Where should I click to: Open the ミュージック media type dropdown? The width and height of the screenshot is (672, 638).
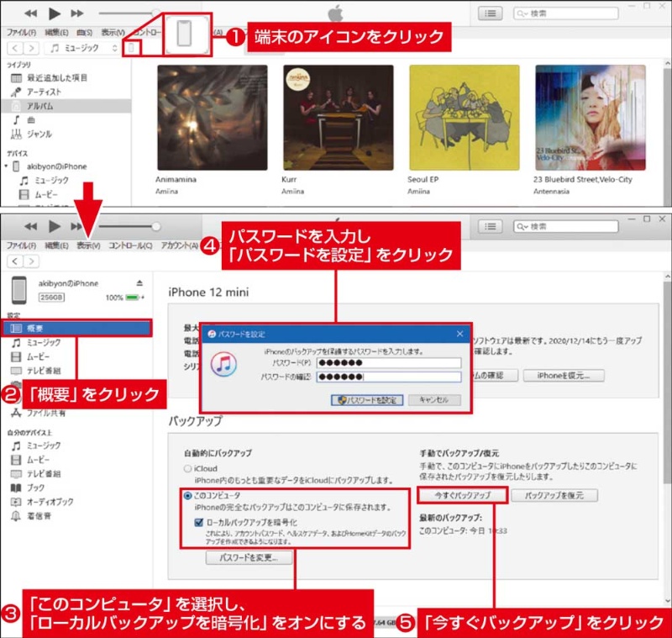[82, 48]
